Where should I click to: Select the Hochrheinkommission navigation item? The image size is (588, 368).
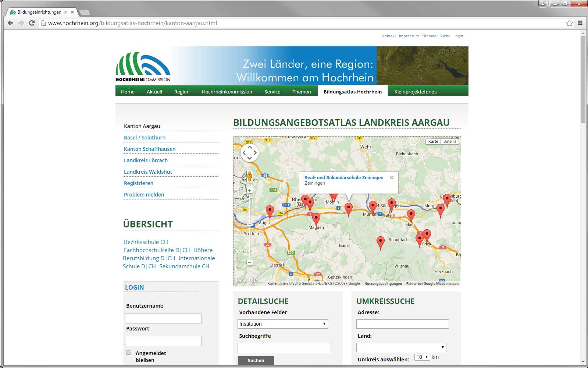(227, 92)
